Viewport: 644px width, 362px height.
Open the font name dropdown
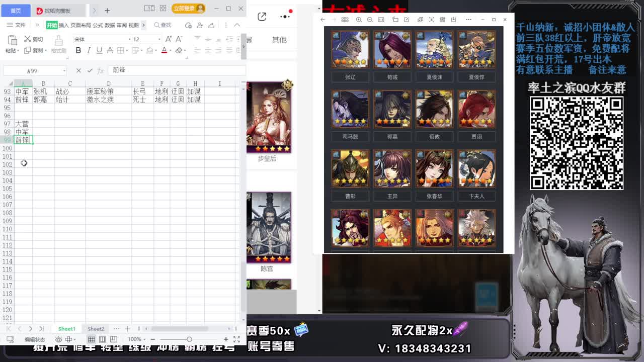[129, 39]
